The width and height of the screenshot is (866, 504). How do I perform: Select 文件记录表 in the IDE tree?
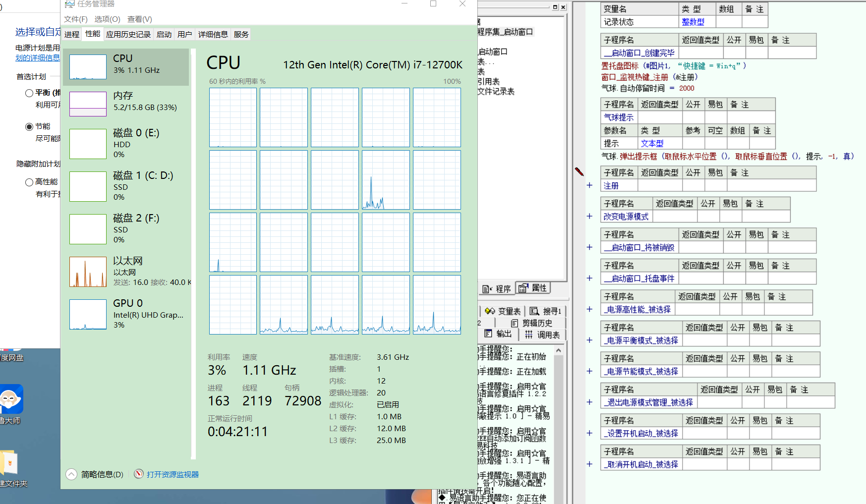(496, 91)
